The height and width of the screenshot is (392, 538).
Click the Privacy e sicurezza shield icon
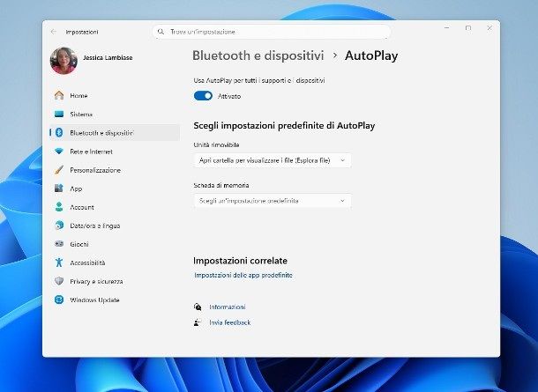(x=59, y=281)
